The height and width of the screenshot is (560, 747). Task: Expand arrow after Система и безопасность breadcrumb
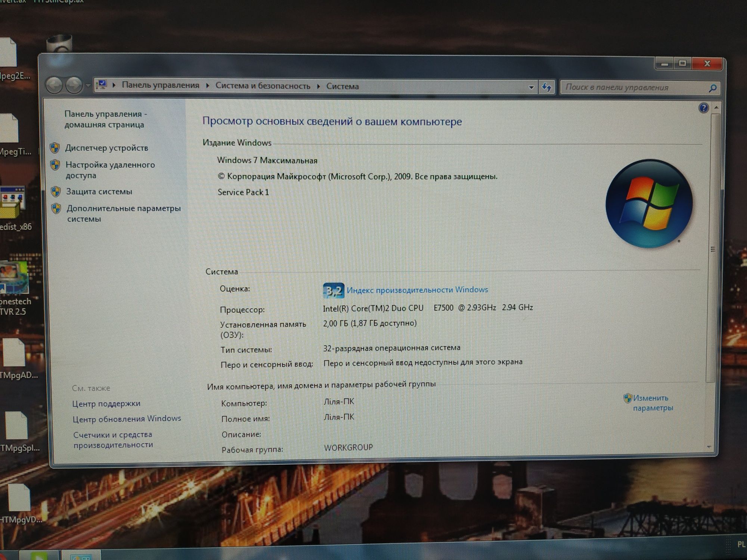coord(319,86)
